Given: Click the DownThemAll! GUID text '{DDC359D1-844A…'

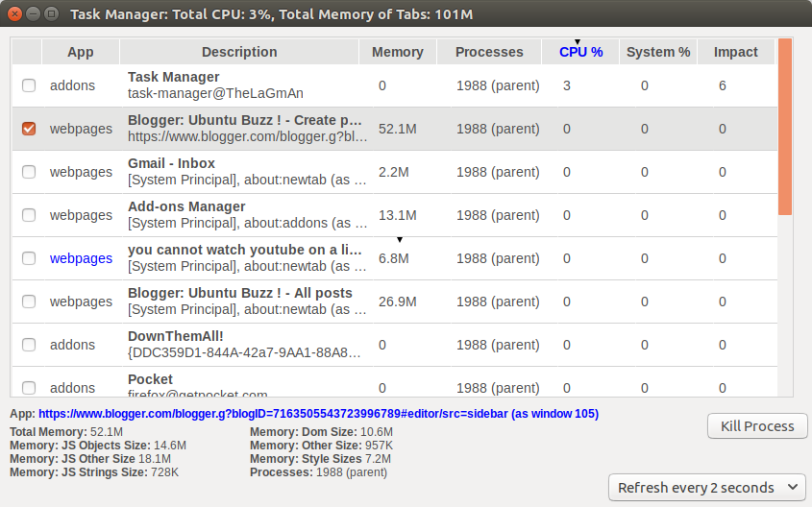Looking at the screenshot, I should click(x=244, y=352).
